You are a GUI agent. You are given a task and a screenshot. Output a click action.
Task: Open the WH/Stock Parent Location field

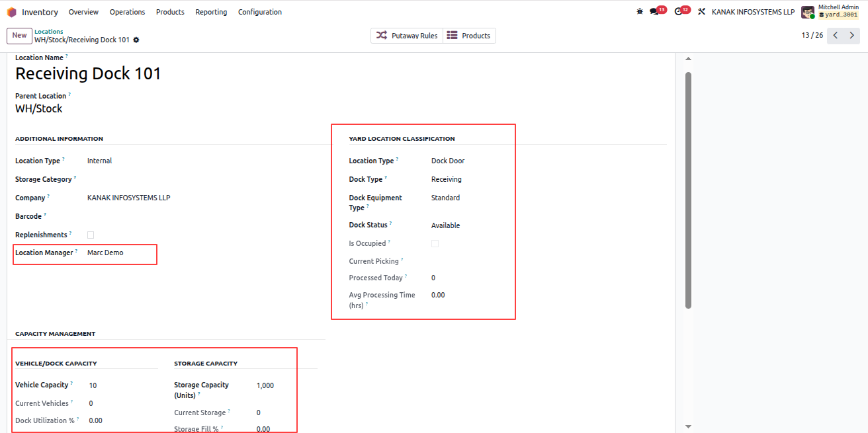point(39,108)
